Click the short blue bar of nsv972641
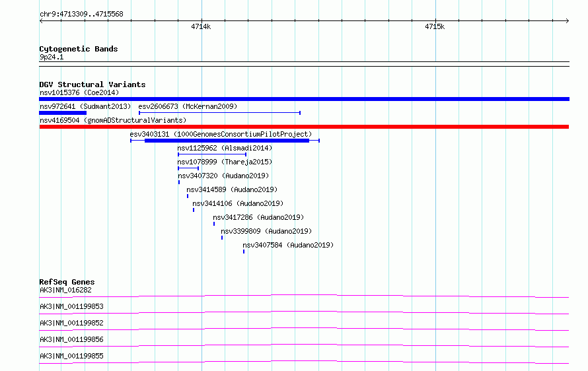 63,113
